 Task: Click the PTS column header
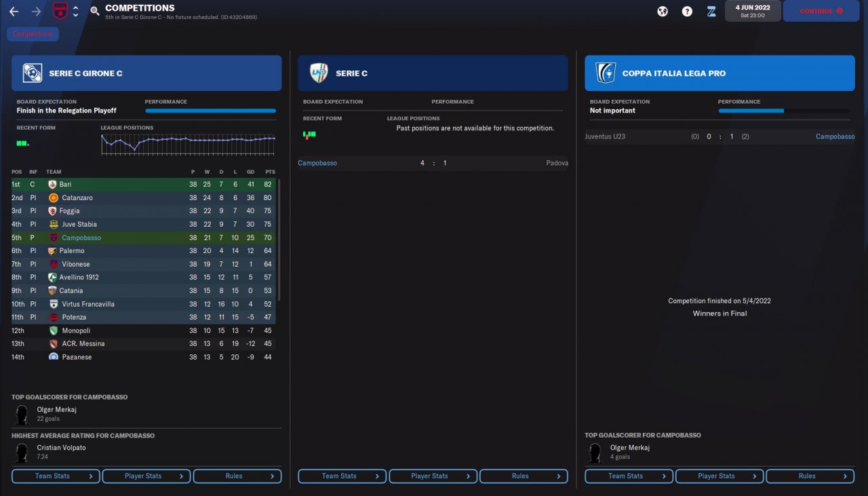tap(270, 172)
